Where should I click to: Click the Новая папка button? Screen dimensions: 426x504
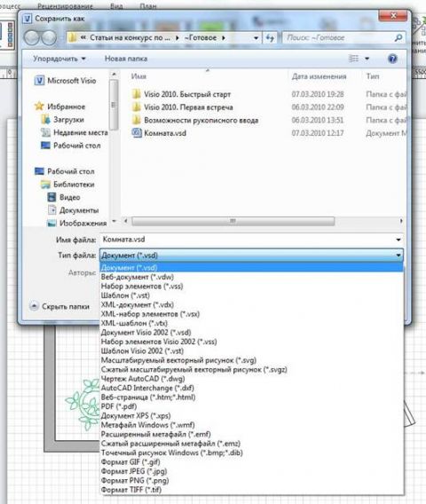pos(126,59)
